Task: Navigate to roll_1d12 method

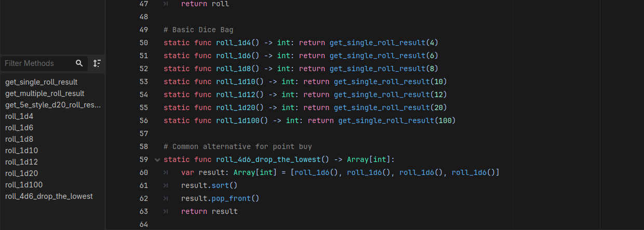Action: pos(21,162)
